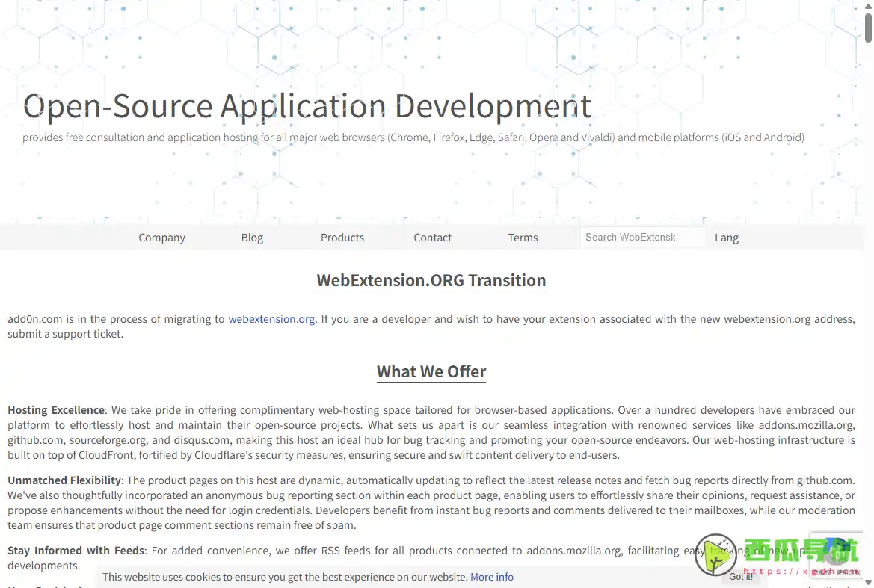Open the Company menu
This screenshot has height=588, width=874.
pos(161,238)
